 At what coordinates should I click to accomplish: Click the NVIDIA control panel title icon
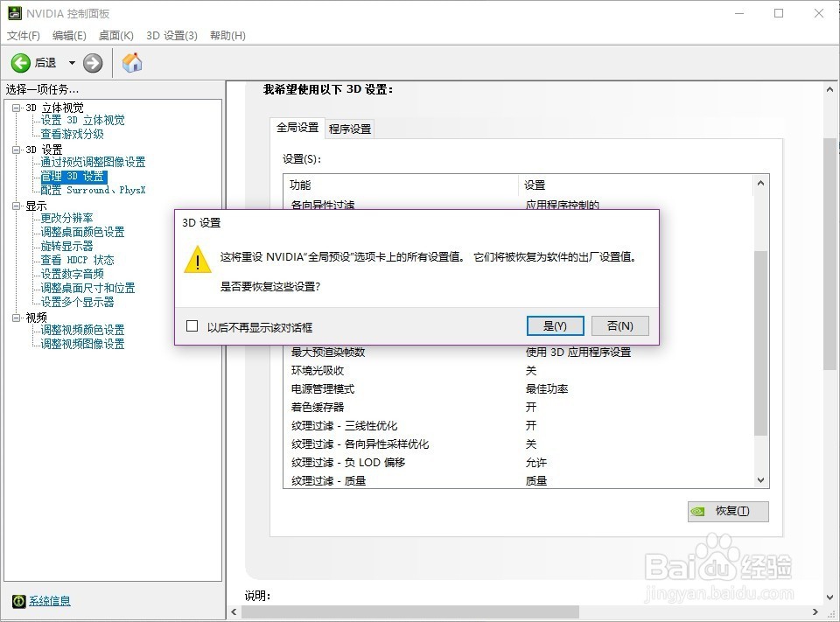click(15, 13)
